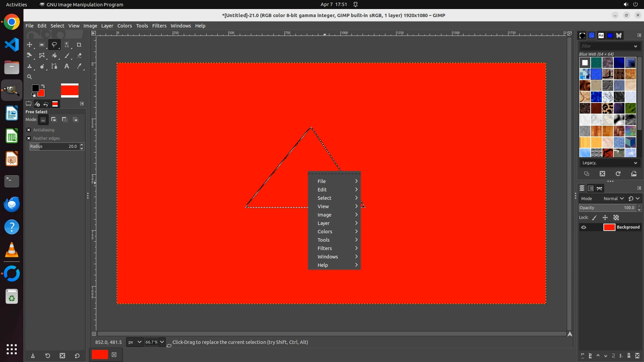
Task: Select the Color Picker tool
Action: (x=79, y=66)
